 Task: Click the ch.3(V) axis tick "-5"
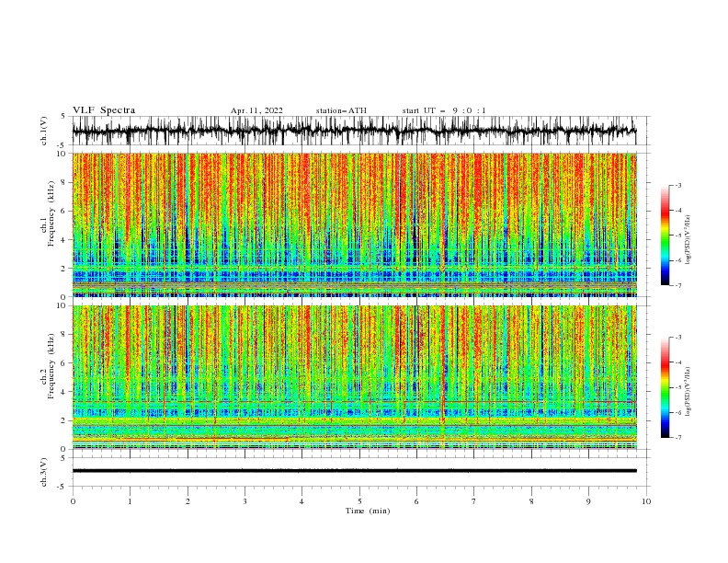(63, 487)
